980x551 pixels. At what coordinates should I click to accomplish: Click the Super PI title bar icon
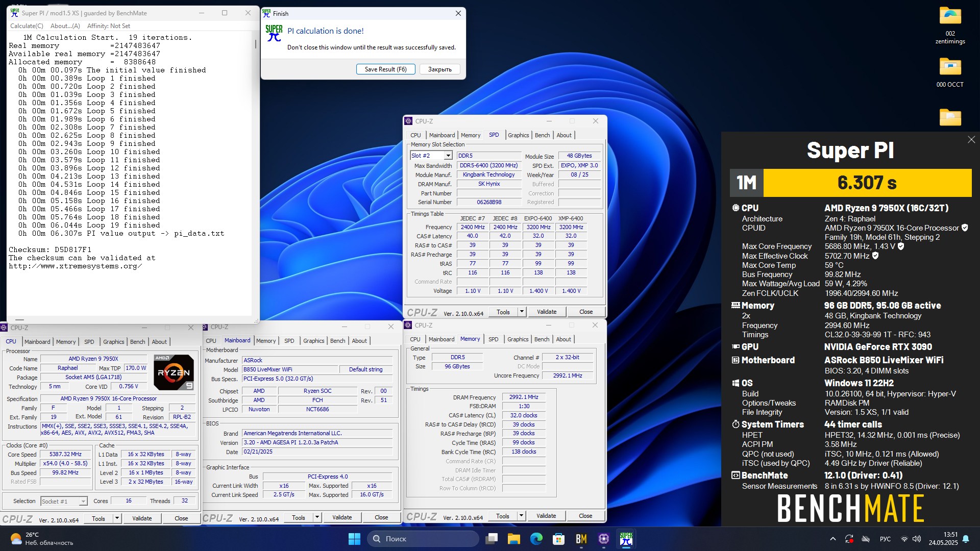tap(14, 13)
